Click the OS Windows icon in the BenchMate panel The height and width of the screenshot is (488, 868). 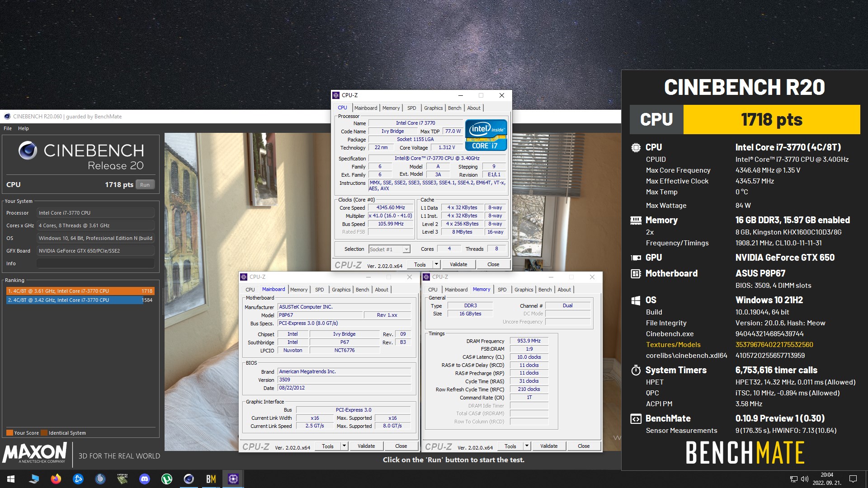coord(636,300)
